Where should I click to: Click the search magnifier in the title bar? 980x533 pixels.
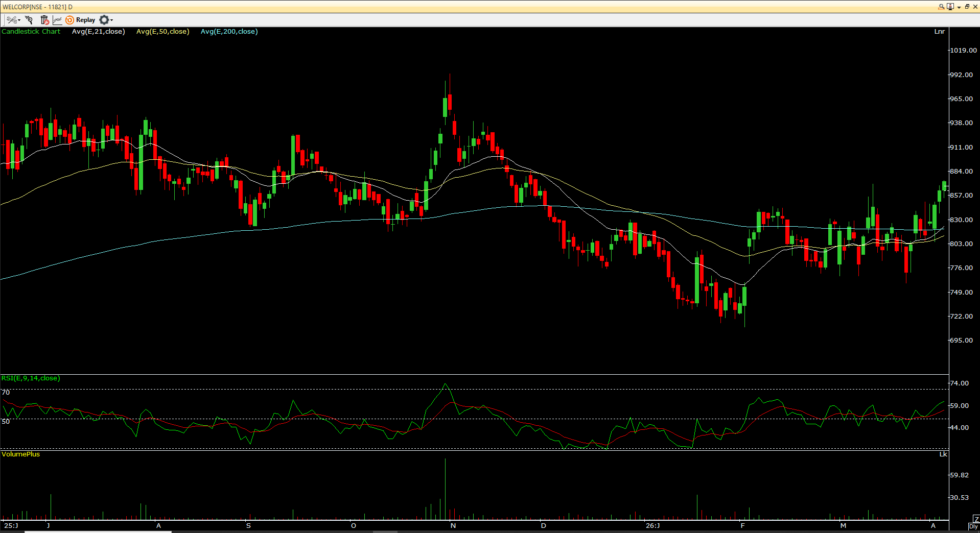pyautogui.click(x=941, y=7)
